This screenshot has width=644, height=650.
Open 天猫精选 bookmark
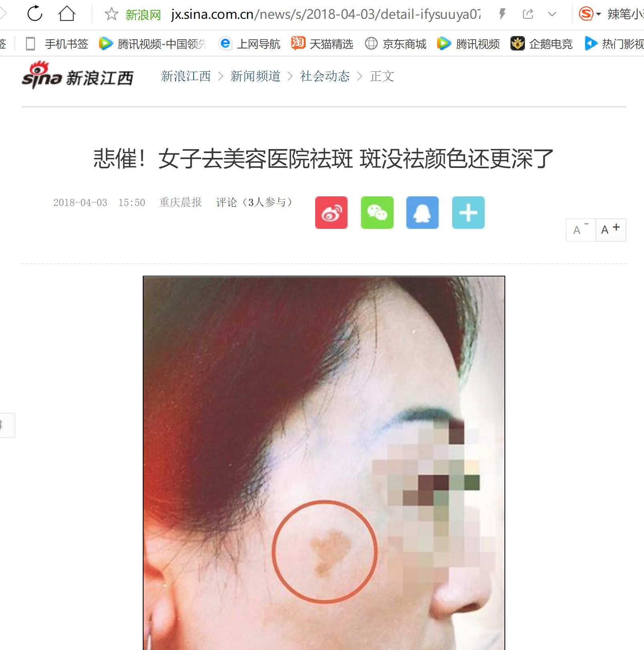pos(322,43)
